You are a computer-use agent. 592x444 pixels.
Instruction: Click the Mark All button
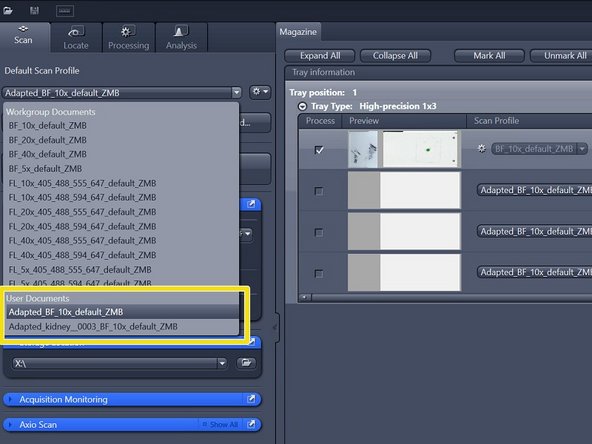[489, 56]
